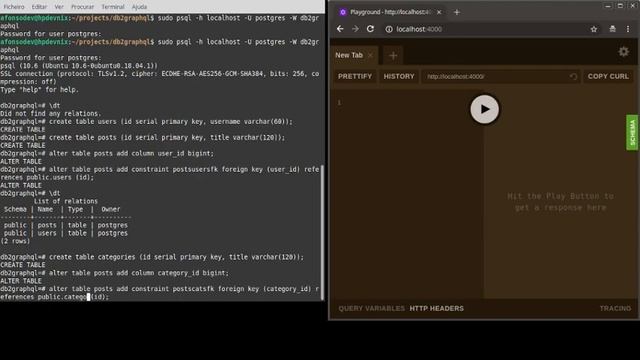
Task: Close the browser window
Action: [x=633, y=6]
